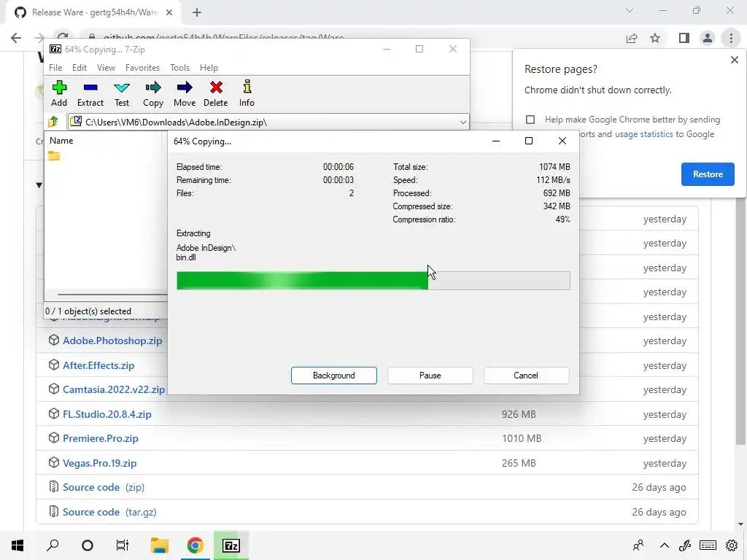The width and height of the screenshot is (747, 560).
Task: Close the Release Ware browser tab
Action: (x=169, y=12)
